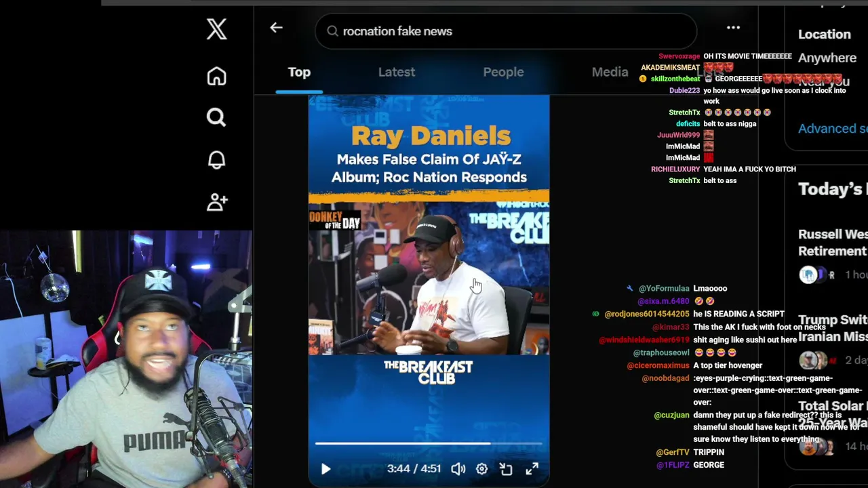This screenshot has height=488, width=868.
Task: Click the Location filter heading
Action: [825, 34]
